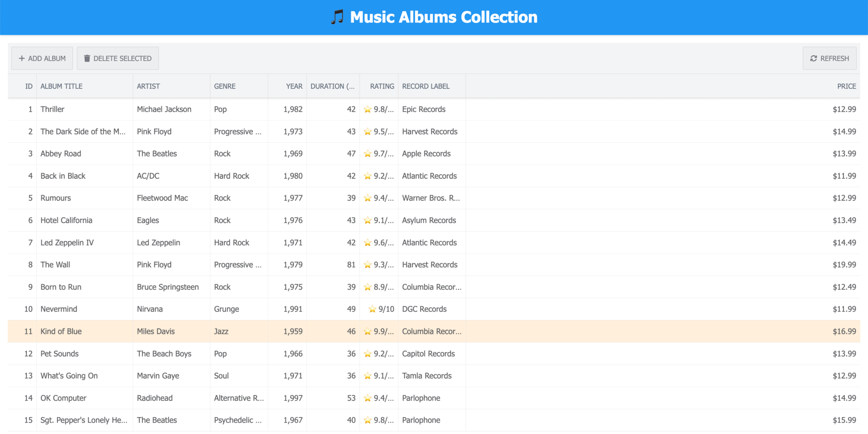Select The Wall title cell

coord(85,265)
